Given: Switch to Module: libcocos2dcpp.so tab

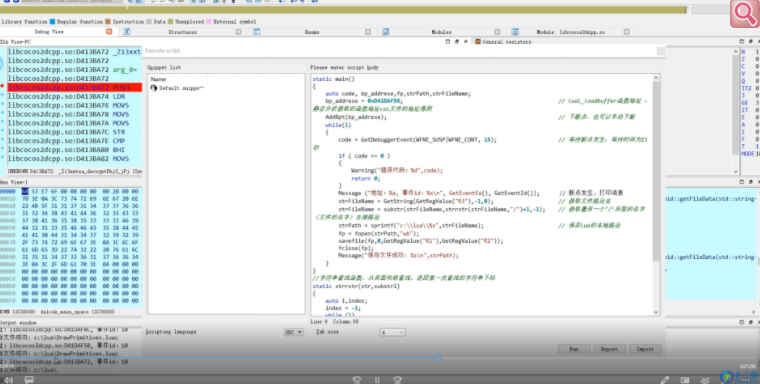Looking at the screenshot, I should tap(570, 32).
